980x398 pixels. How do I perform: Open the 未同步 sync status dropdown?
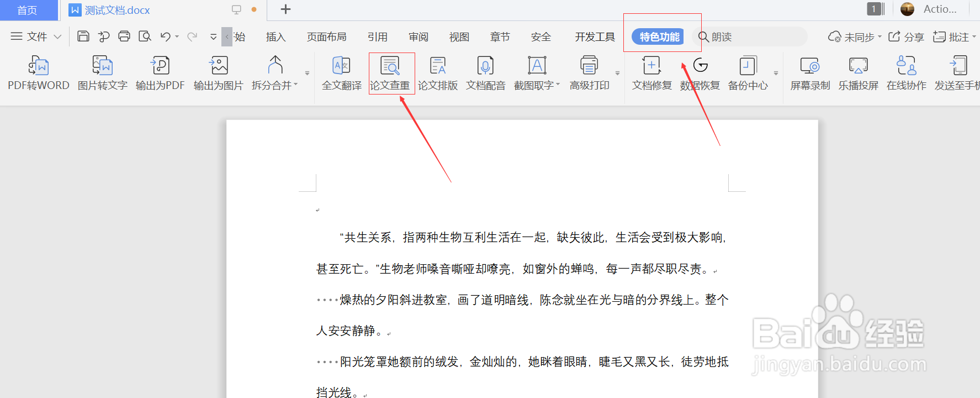880,37
